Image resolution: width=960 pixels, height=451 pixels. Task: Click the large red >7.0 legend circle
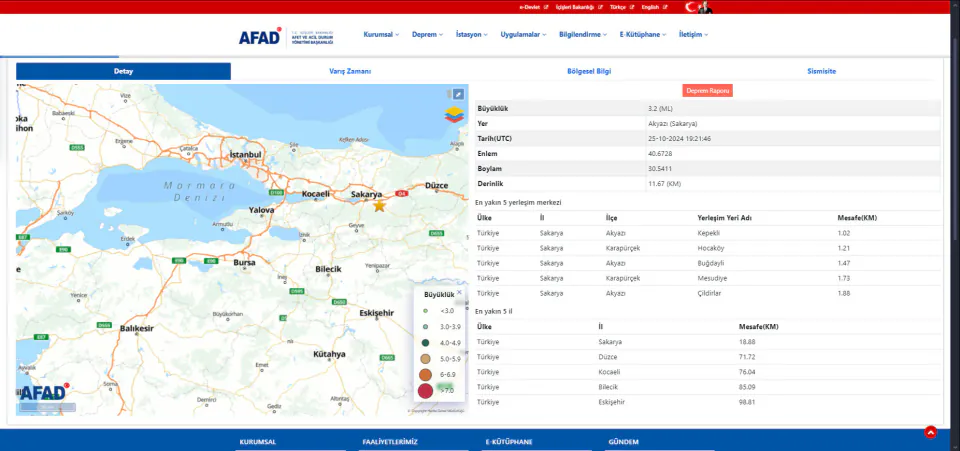[425, 391]
